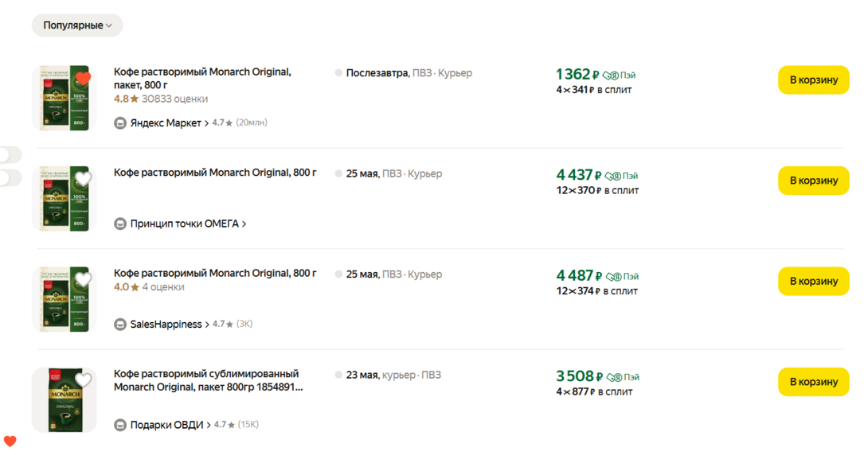Image resolution: width=868 pixels, height=463 pixels.
Task: Add the 1 362 ₽ coffee to cart
Action: pyautogui.click(x=813, y=80)
